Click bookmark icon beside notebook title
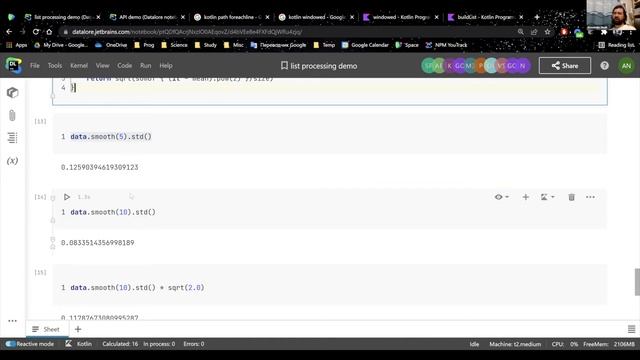Image resolution: width=640 pixels, height=360 pixels. [x=284, y=66]
